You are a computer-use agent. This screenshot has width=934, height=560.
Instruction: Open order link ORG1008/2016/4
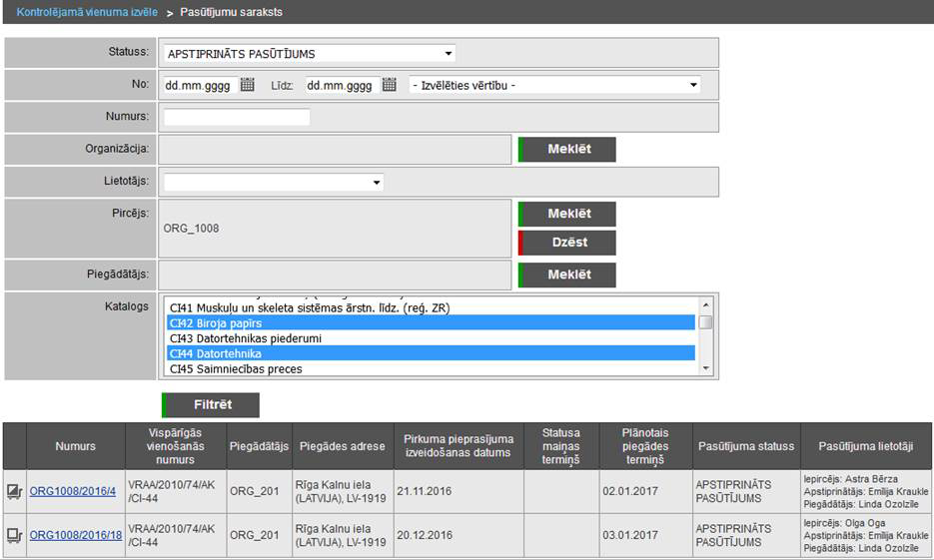[73, 491]
